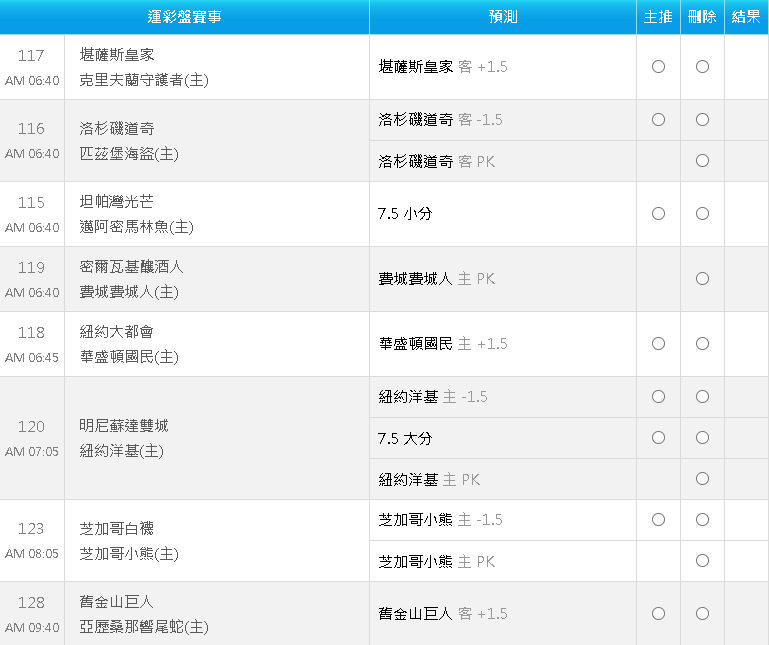Image resolution: width=769 pixels, height=645 pixels.
Task: Click team name 邁阿密馬林魚(主)
Action: coord(136,227)
